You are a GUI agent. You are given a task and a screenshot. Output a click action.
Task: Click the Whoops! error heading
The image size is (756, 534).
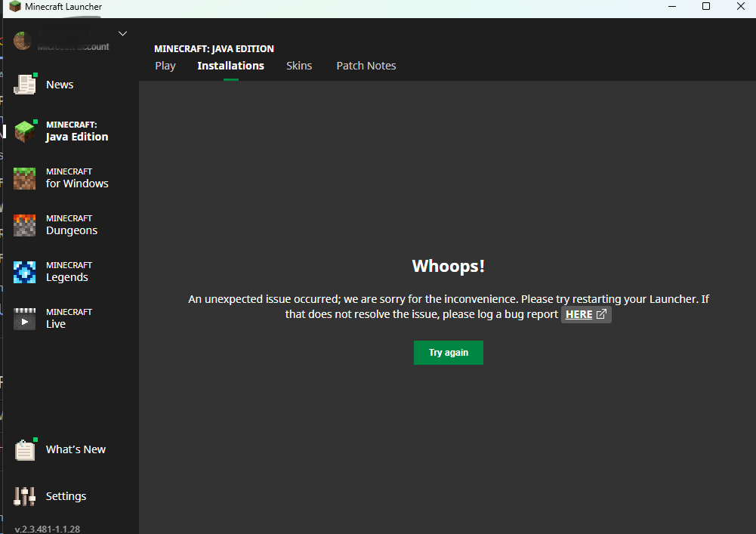click(449, 266)
